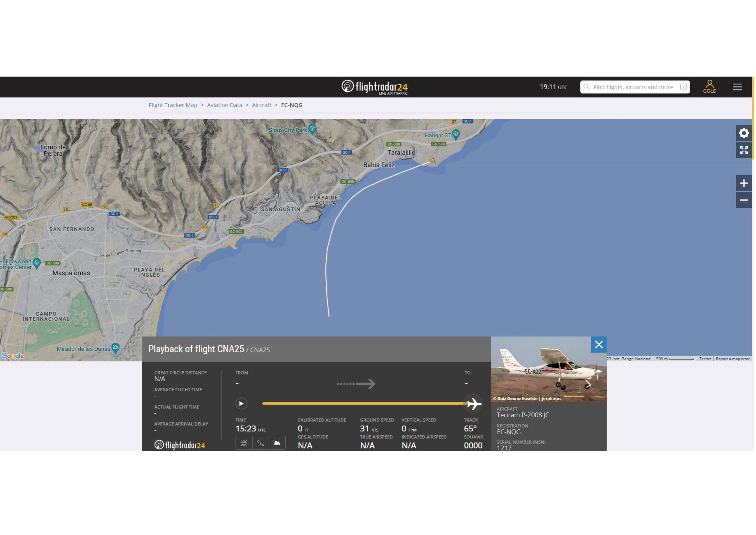Open the Aircraft breadcrumb
The width and height of the screenshot is (756, 535).
(262, 105)
